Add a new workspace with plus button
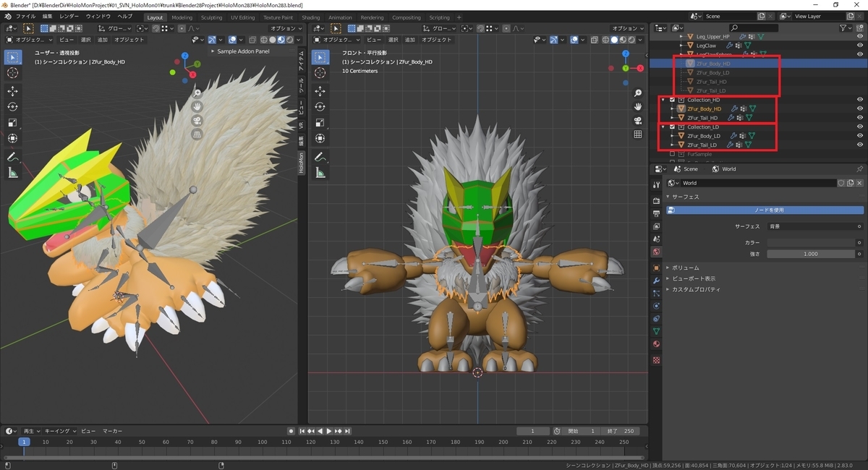The height and width of the screenshot is (470, 868). (x=461, y=17)
